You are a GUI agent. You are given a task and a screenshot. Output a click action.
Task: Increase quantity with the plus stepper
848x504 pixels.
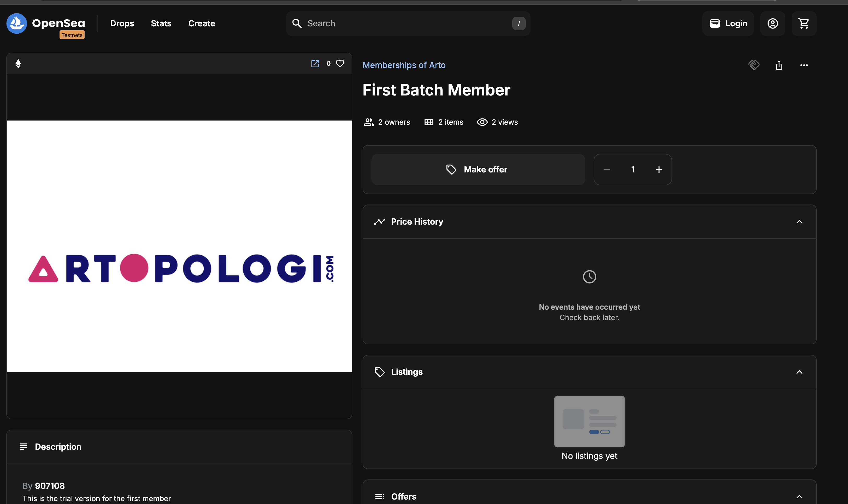[659, 169]
